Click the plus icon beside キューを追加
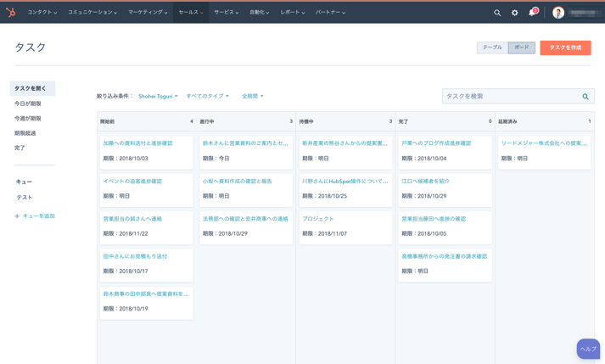This screenshot has width=605, height=364. tap(17, 216)
